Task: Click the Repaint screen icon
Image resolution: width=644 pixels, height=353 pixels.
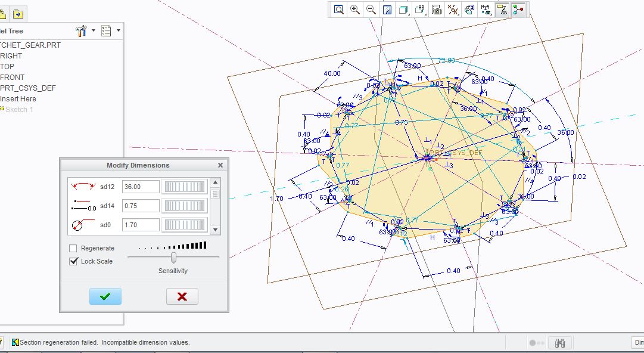Action: pos(387,10)
